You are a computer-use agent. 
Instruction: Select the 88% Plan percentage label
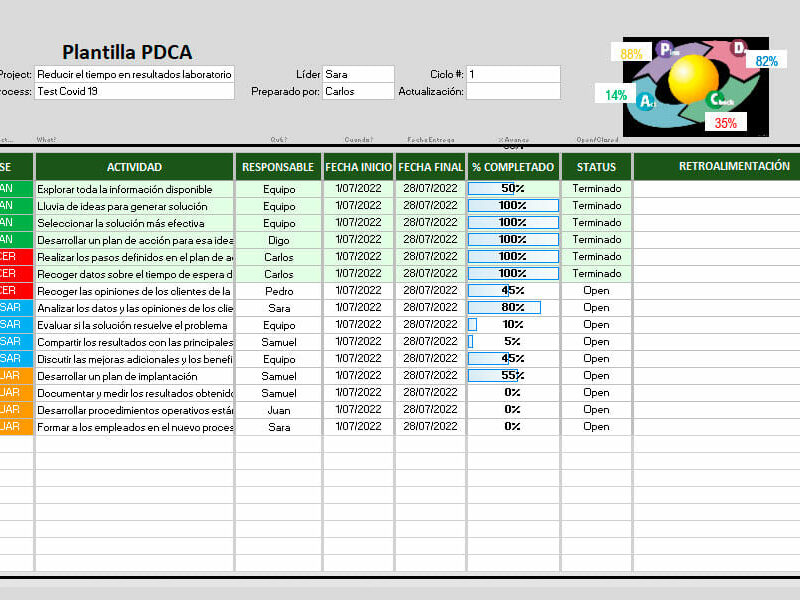(x=631, y=54)
